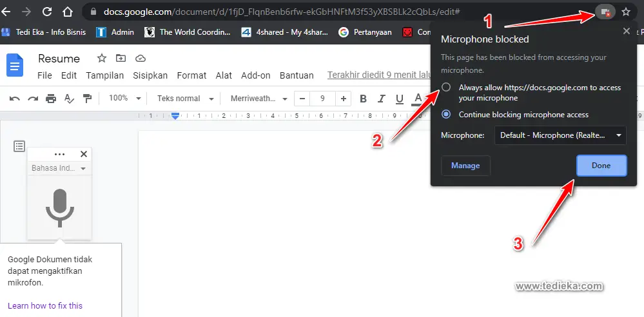Open the Teks normal style dropdown

click(186, 99)
